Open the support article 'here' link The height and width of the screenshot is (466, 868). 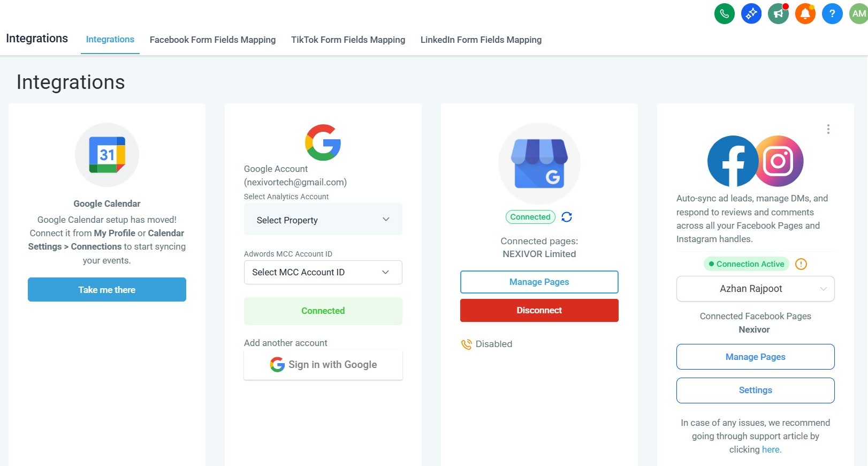(x=772, y=450)
